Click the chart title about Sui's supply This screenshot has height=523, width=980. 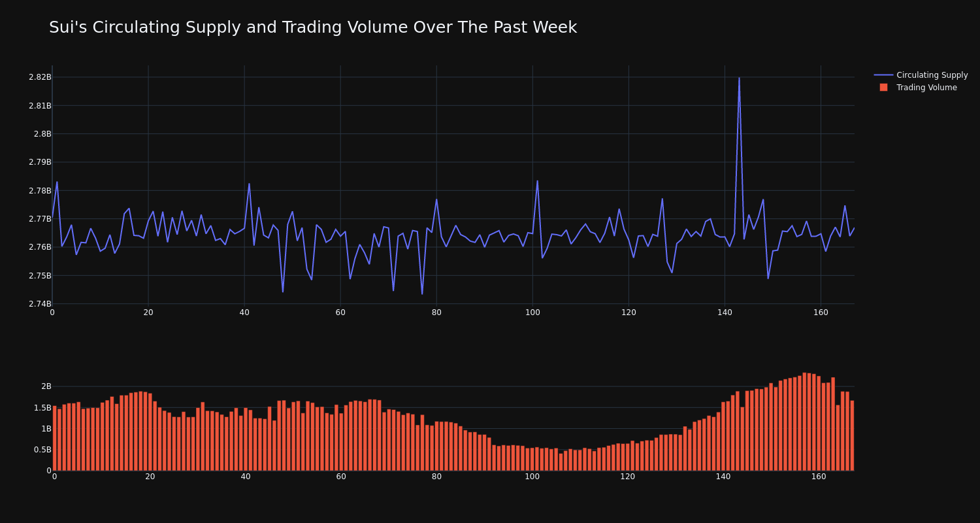313,27
